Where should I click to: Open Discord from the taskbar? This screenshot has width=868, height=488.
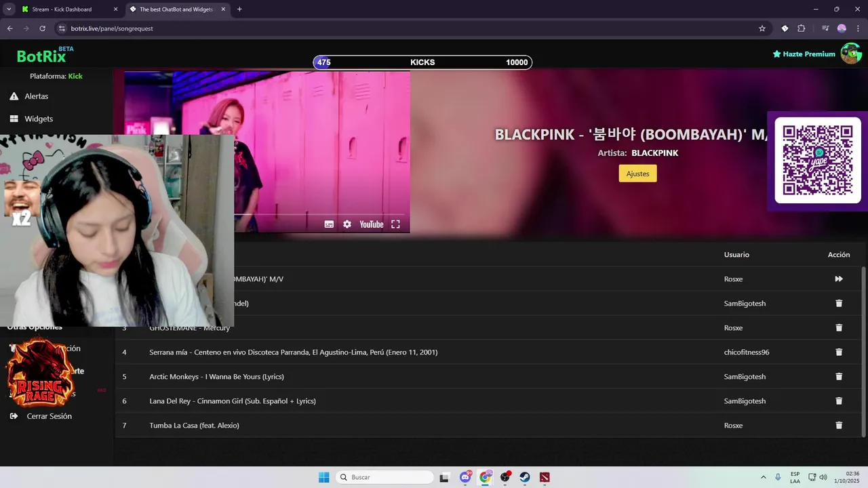coord(465,477)
